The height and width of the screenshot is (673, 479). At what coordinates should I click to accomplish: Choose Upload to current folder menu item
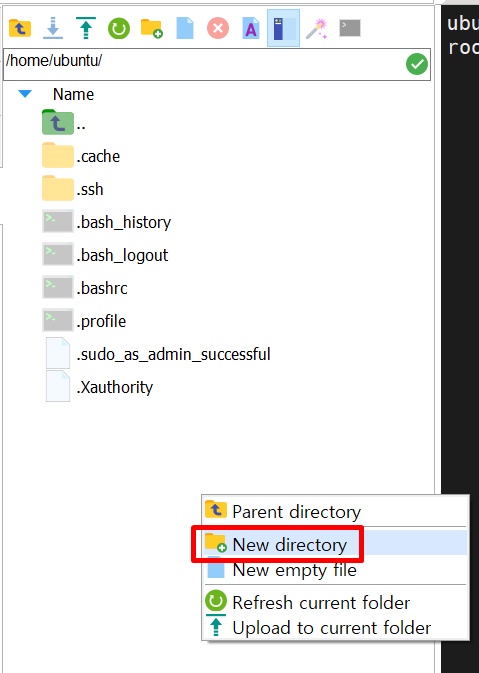pyautogui.click(x=335, y=627)
